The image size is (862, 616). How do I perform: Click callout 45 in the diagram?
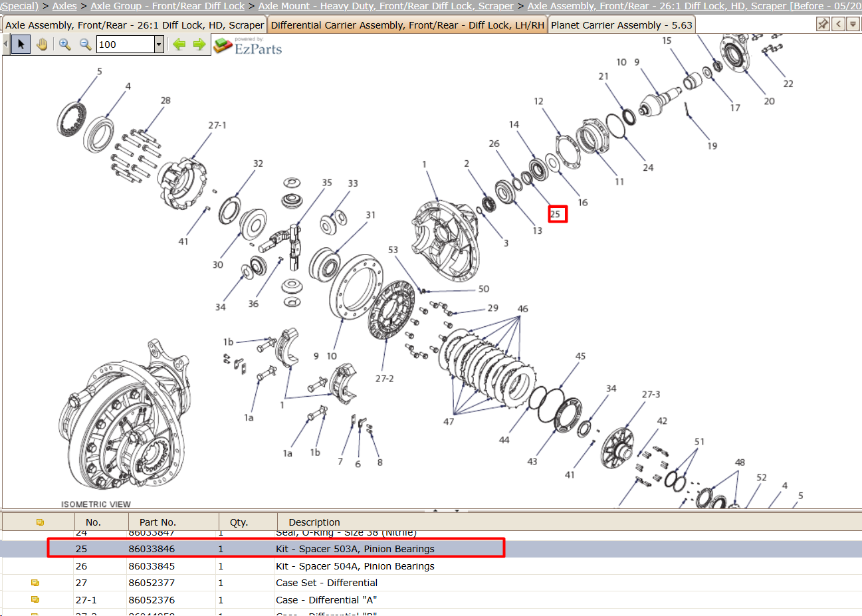click(x=580, y=356)
